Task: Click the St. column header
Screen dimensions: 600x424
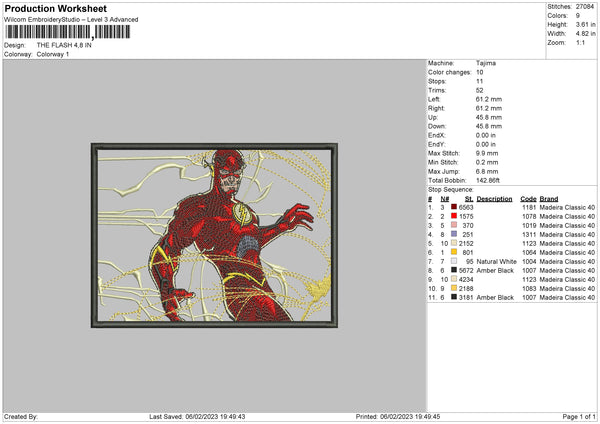Action: coord(469,199)
